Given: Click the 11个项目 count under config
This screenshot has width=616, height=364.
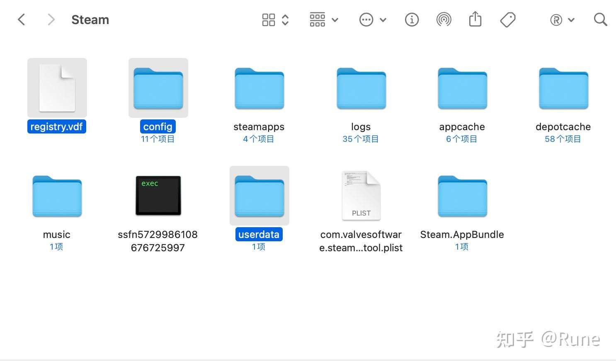Looking at the screenshot, I should [x=158, y=139].
